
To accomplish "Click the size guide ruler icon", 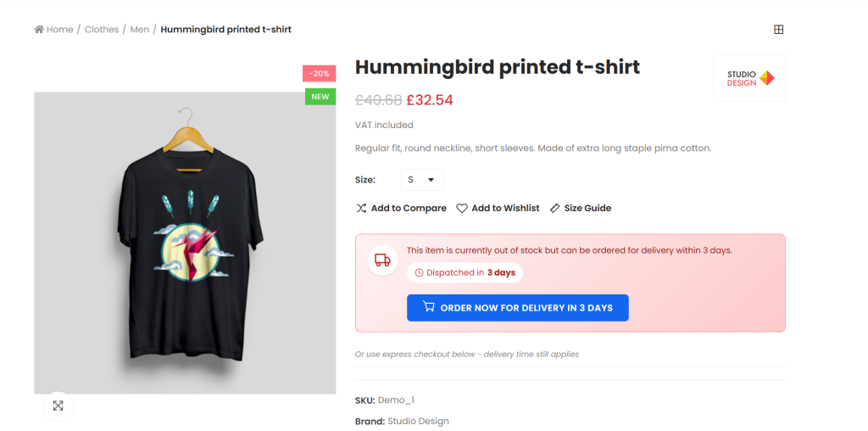I will click(554, 208).
